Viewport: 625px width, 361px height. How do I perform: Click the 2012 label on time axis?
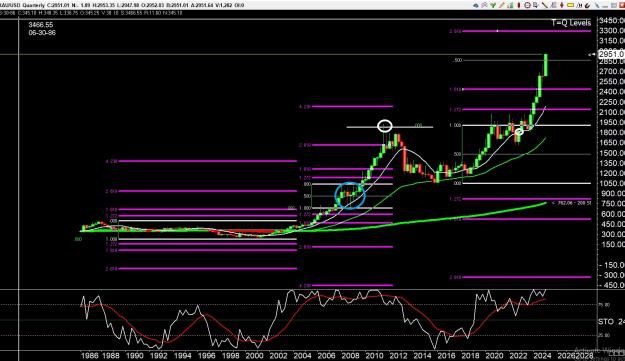click(398, 355)
